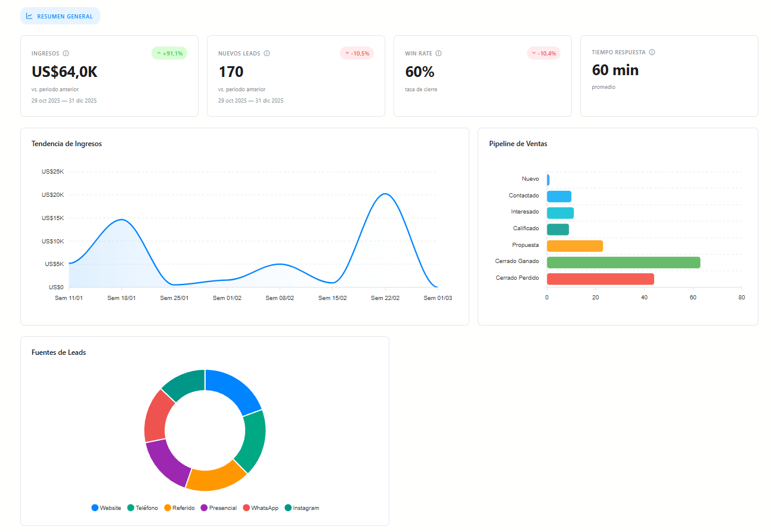This screenshot has height=532, width=771.
Task: Click the revenue peak at Sem 22/02
Action: point(385,194)
